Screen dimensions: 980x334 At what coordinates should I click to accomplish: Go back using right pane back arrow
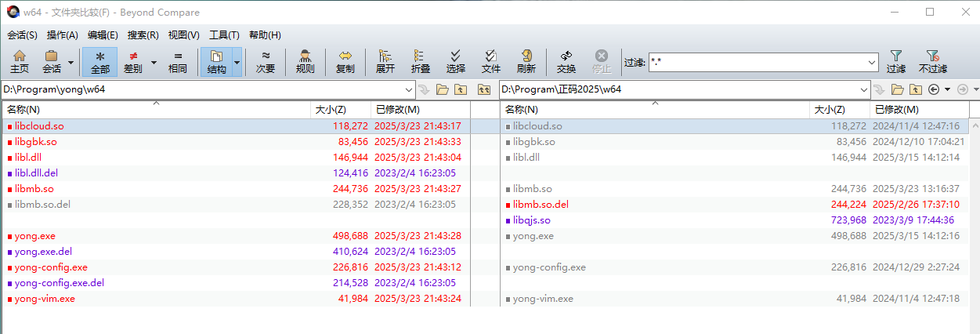(x=935, y=89)
